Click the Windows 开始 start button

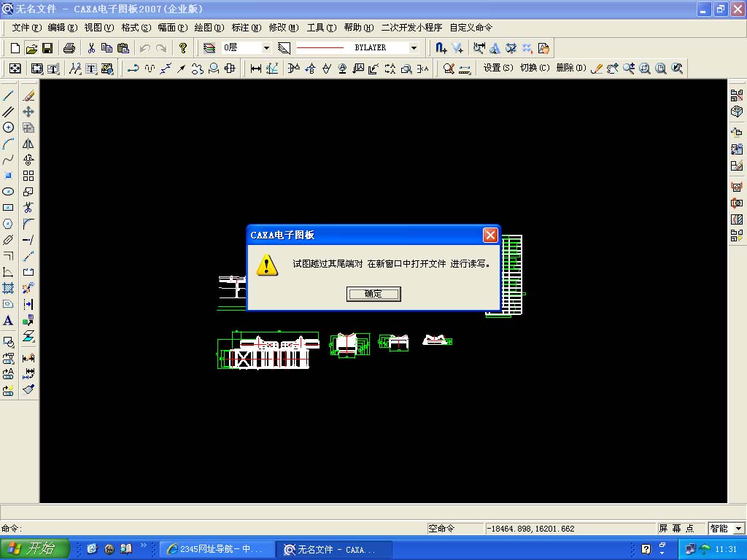(35, 548)
